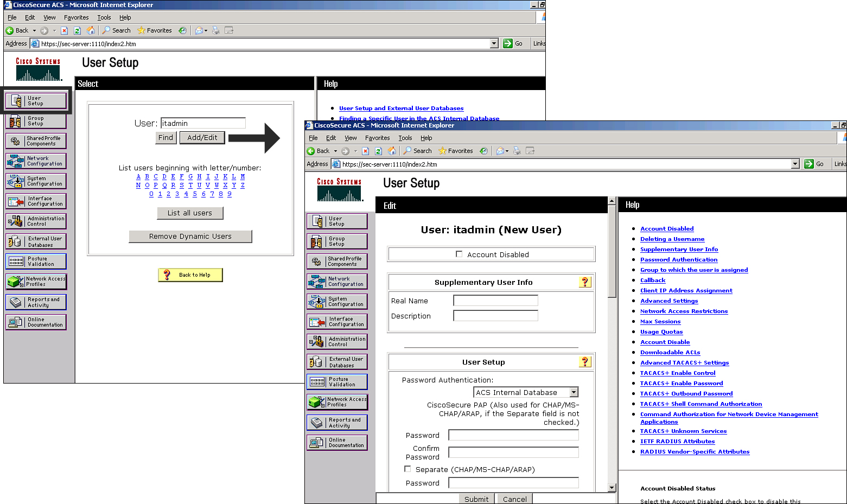
Task: Open Interface Configuration in front window sidebar
Action: pos(337,322)
